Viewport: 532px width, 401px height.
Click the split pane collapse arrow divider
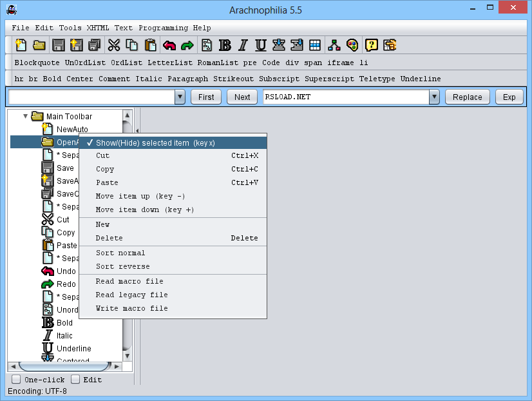137,130
